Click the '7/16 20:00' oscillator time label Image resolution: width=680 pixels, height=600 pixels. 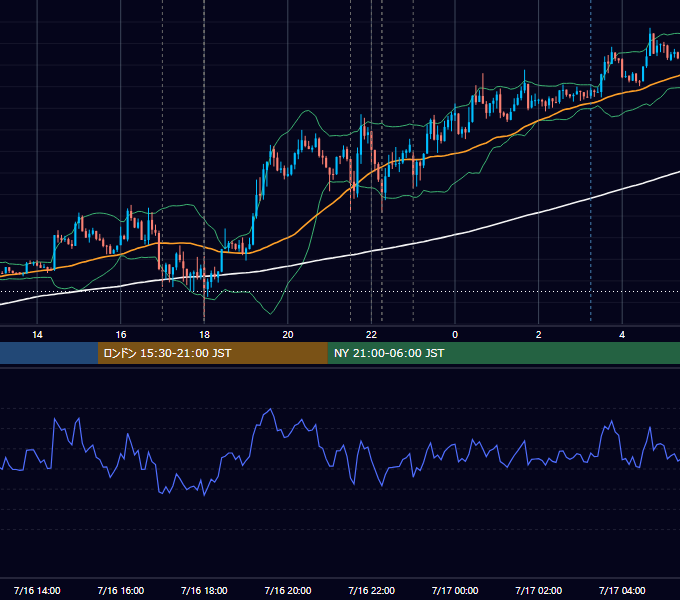point(288,590)
